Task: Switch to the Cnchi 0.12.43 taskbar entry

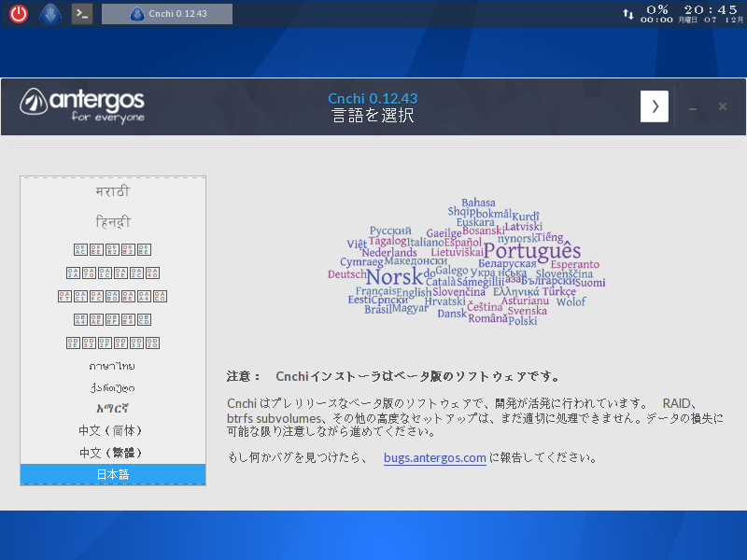Action: click(166, 13)
